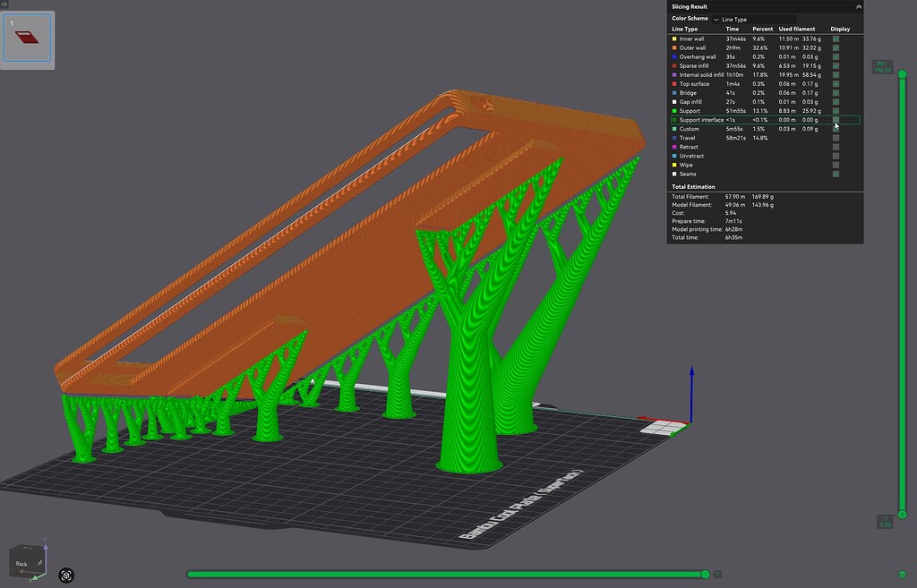This screenshot has width=917, height=588.
Task: Click the Internal solid infill purple swatch
Action: (x=674, y=75)
